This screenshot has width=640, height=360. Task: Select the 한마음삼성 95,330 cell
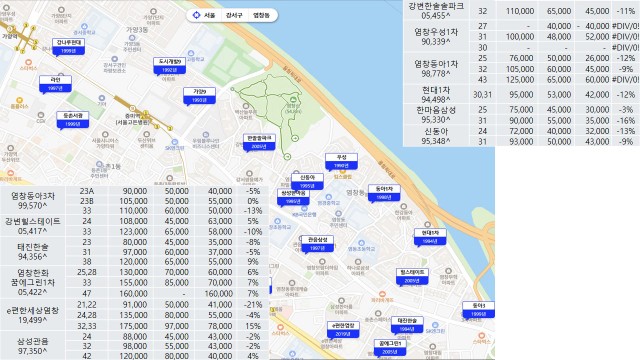point(436,115)
